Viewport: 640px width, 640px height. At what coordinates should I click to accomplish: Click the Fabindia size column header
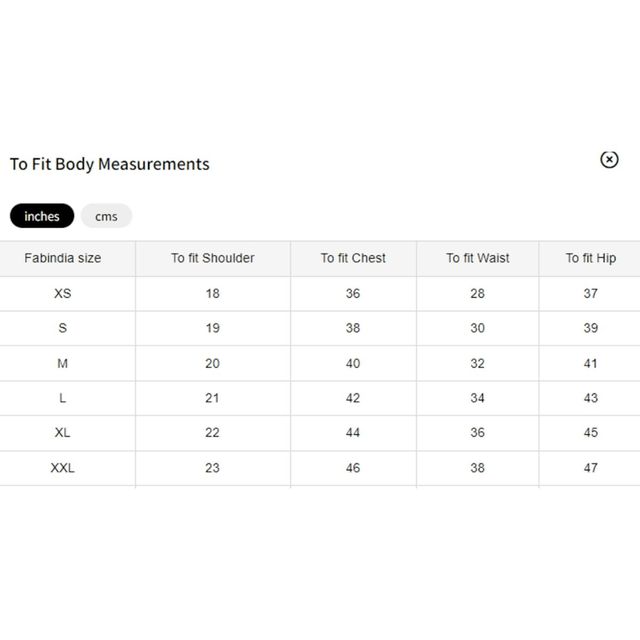coord(62,258)
